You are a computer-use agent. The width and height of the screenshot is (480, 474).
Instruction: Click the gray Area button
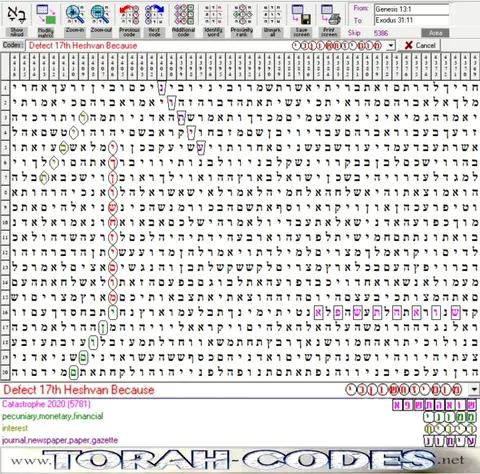435,33
